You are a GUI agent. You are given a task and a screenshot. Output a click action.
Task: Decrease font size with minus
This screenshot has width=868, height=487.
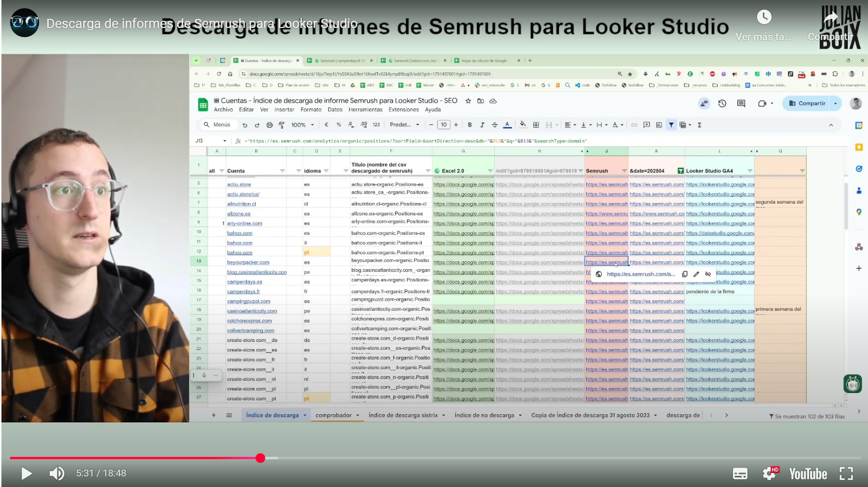(x=431, y=125)
